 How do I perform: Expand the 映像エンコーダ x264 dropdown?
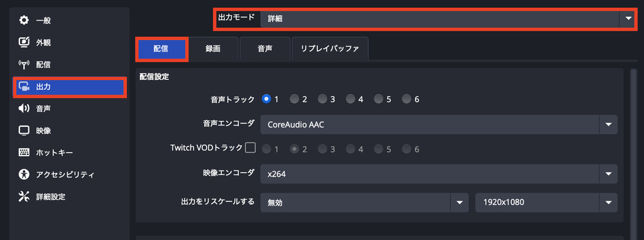coord(439,174)
